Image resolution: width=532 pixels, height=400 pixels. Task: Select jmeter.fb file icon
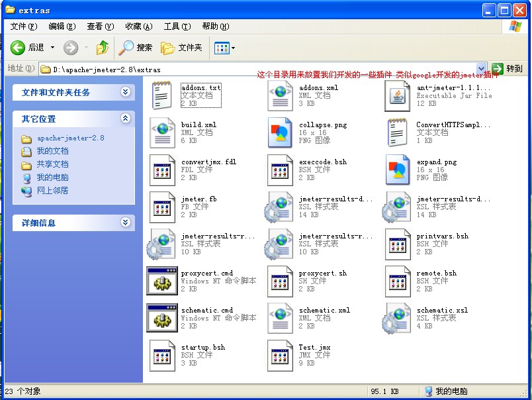[x=162, y=207]
